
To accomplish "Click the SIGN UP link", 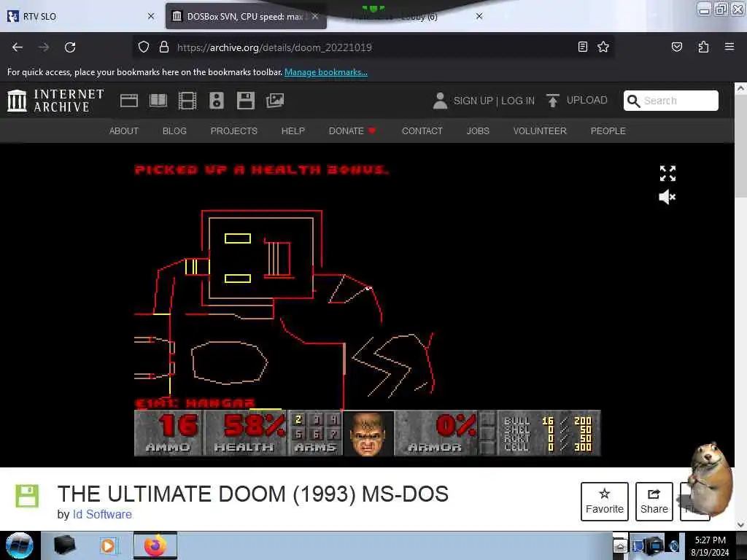I will coord(473,101).
